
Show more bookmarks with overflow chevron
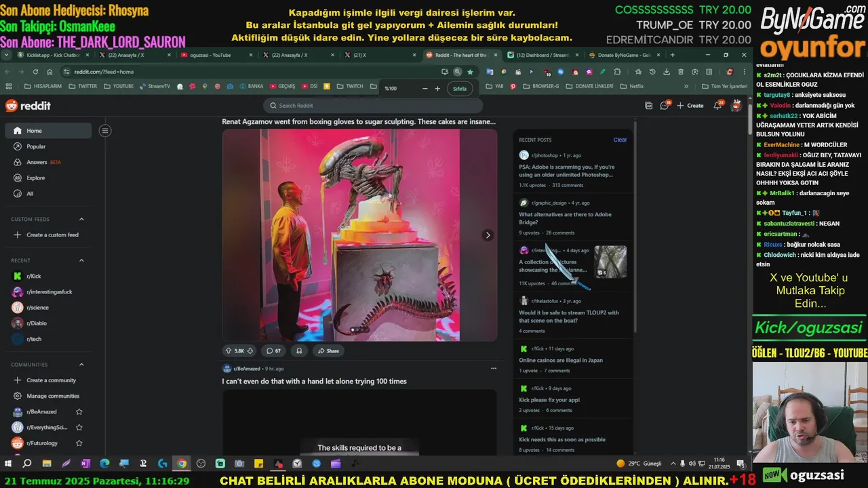686,86
